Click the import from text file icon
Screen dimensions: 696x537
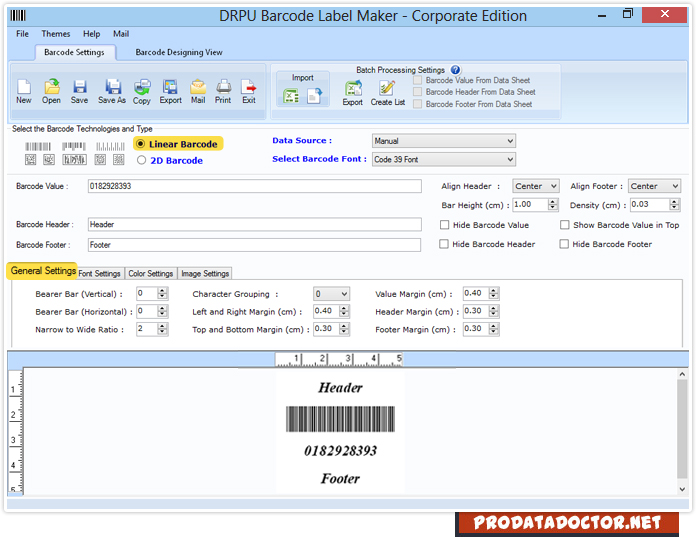click(x=314, y=96)
